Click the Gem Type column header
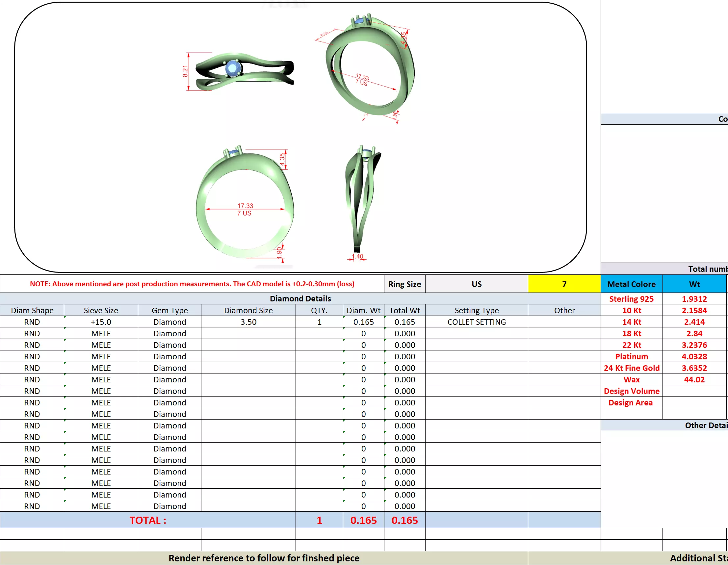The height and width of the screenshot is (565, 728). (x=169, y=310)
